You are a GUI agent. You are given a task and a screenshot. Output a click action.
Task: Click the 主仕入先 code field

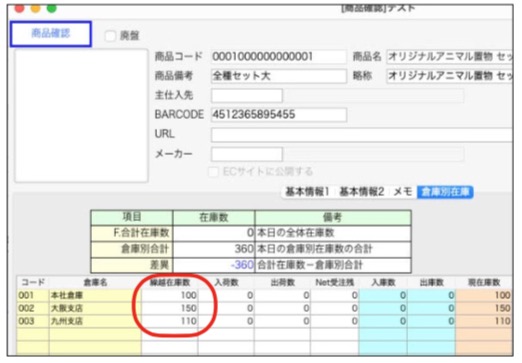247,96
